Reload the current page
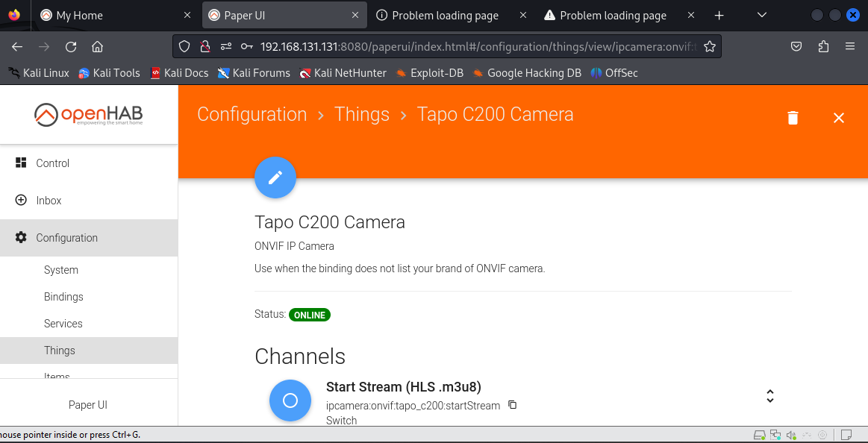Screen dimensions: 868x443 [71, 46]
